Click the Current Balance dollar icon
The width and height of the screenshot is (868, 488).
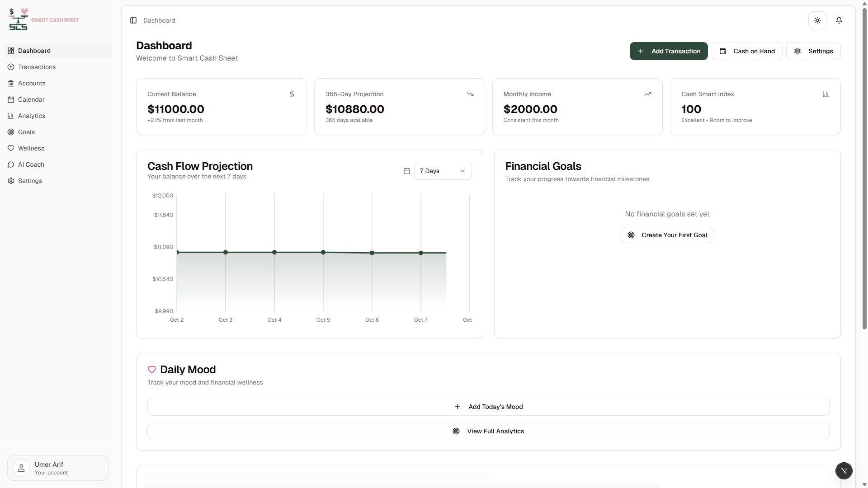[x=292, y=94]
